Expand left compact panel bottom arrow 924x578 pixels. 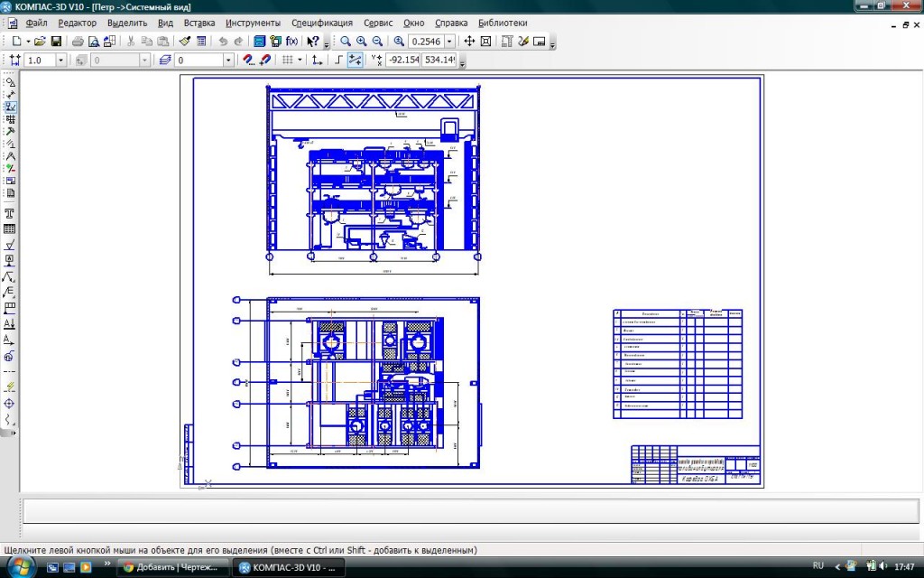point(13,433)
